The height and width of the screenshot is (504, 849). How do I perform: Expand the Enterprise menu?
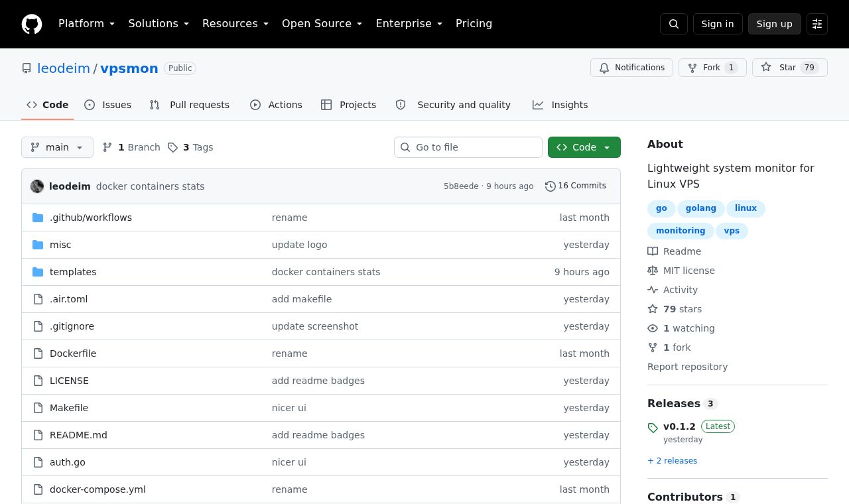[x=409, y=24]
